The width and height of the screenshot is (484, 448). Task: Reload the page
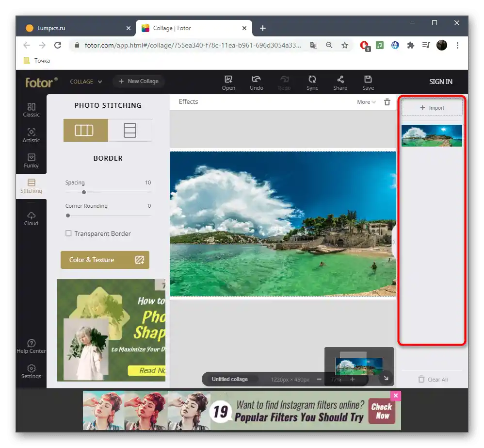[58, 46]
